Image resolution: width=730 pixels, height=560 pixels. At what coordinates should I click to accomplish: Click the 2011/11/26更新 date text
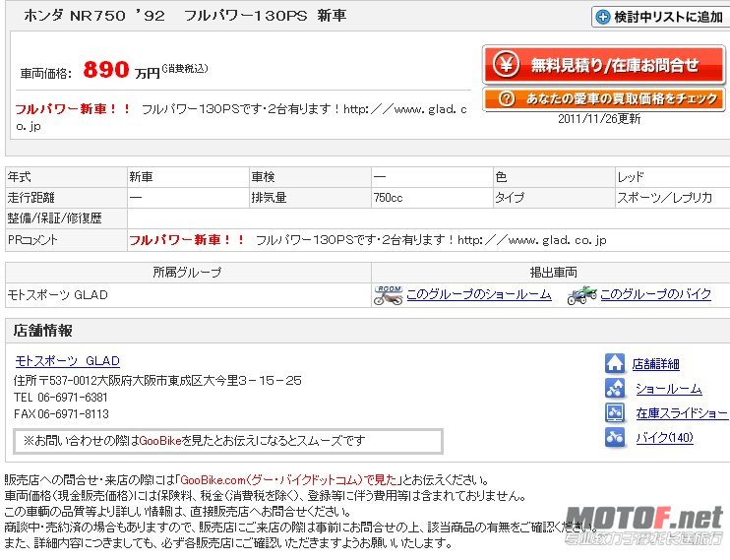(599, 119)
